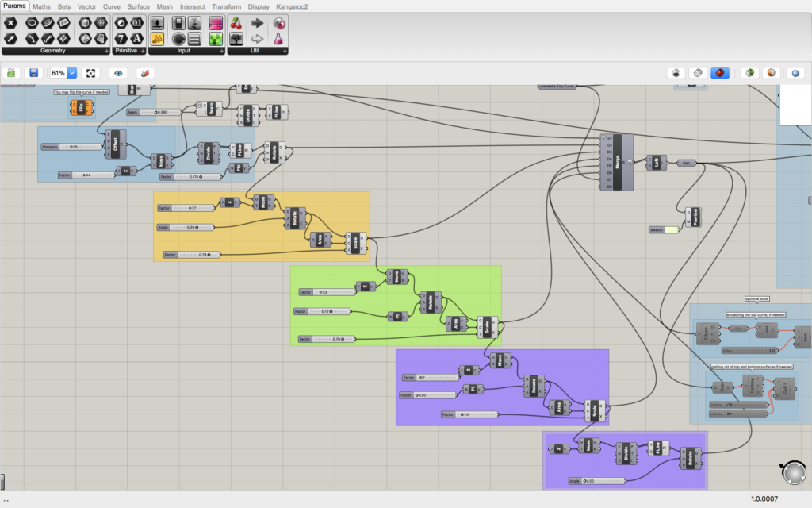
Task: Switch to the Maths tab
Action: pos(41,6)
